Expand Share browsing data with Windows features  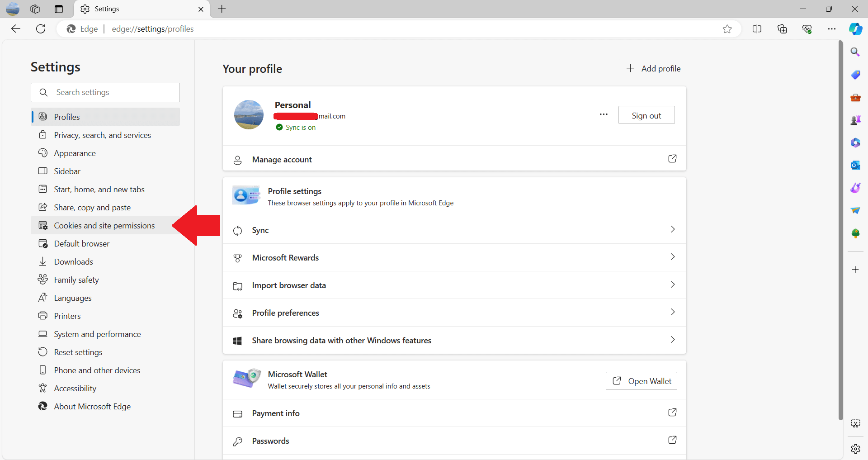(454, 340)
